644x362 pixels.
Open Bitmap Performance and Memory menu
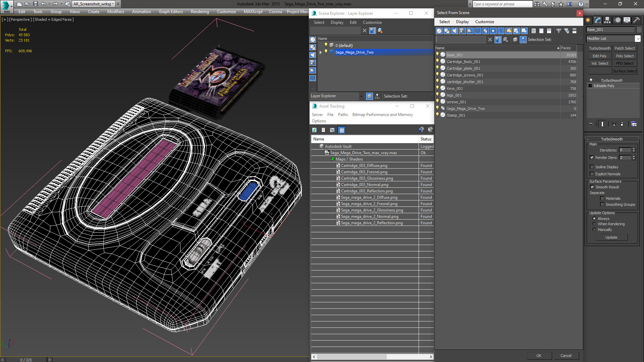(x=382, y=115)
